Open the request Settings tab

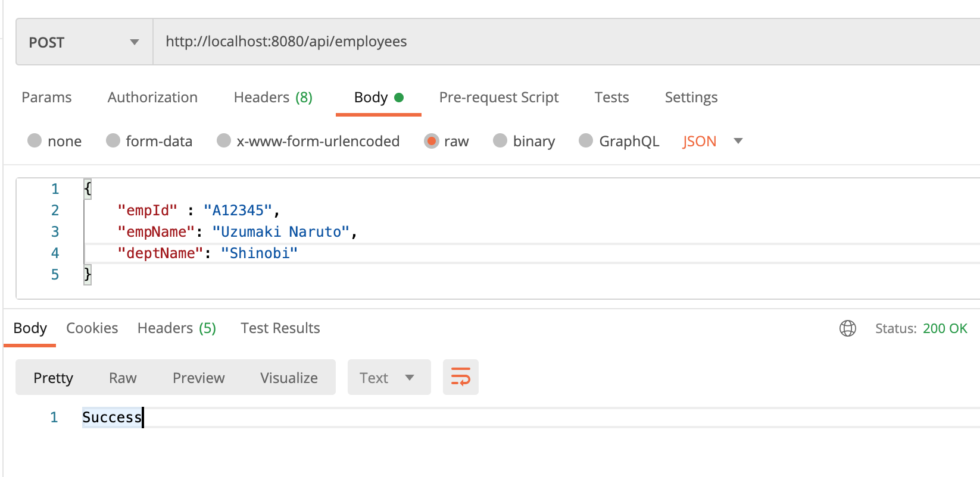click(x=691, y=98)
